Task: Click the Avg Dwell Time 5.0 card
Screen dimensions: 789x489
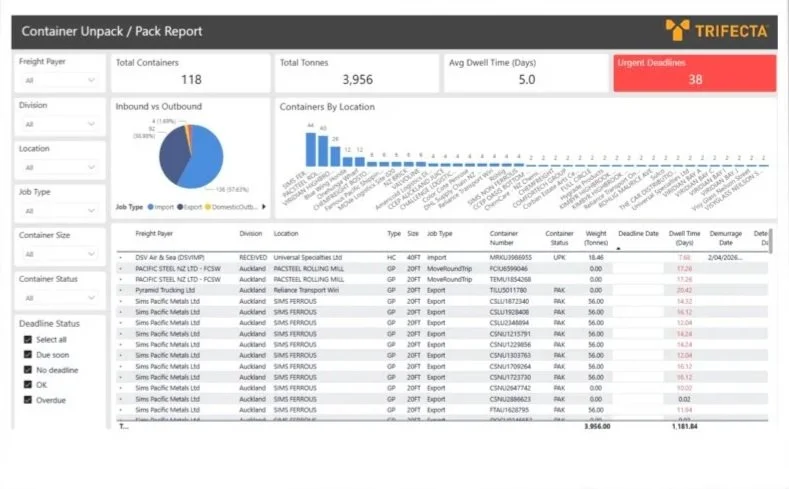Action: (x=526, y=73)
